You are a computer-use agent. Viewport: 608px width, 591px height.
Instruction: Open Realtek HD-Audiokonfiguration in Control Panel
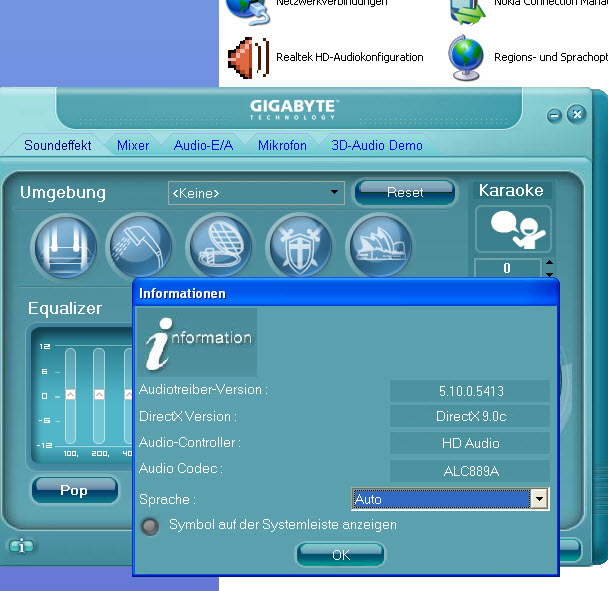pos(325,57)
